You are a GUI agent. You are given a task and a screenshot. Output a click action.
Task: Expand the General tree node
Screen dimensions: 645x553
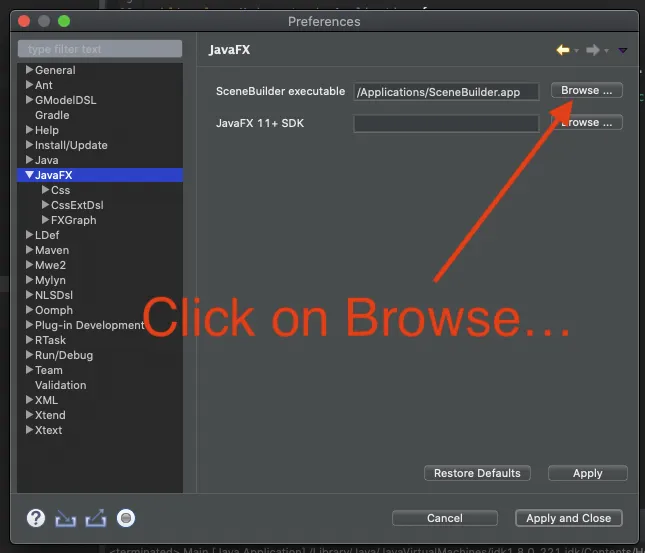point(29,70)
